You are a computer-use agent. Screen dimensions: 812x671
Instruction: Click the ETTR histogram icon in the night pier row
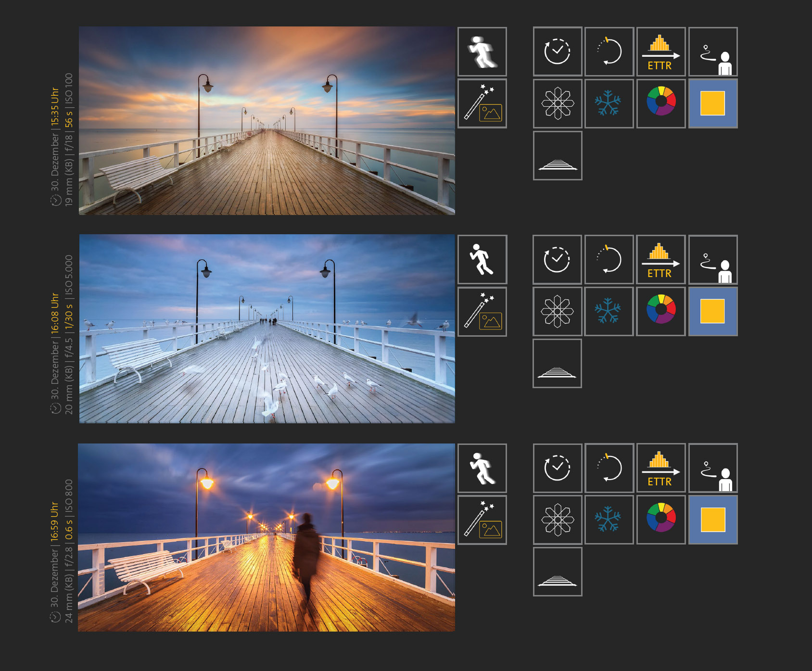tap(661, 468)
